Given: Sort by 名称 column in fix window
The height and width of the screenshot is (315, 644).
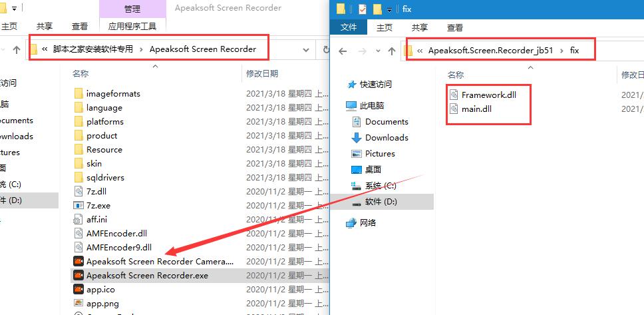Looking at the screenshot, I should point(456,75).
